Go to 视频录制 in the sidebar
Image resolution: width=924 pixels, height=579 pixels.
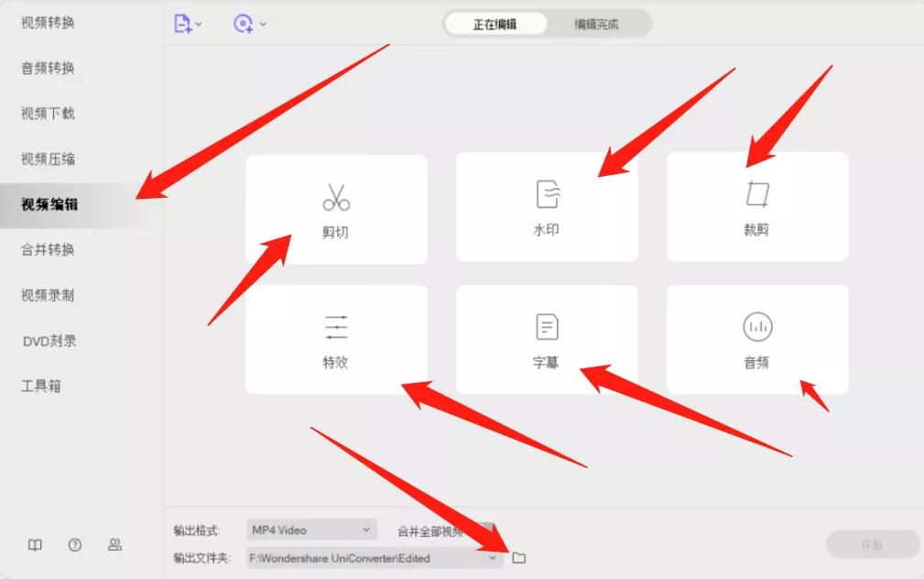click(x=48, y=295)
